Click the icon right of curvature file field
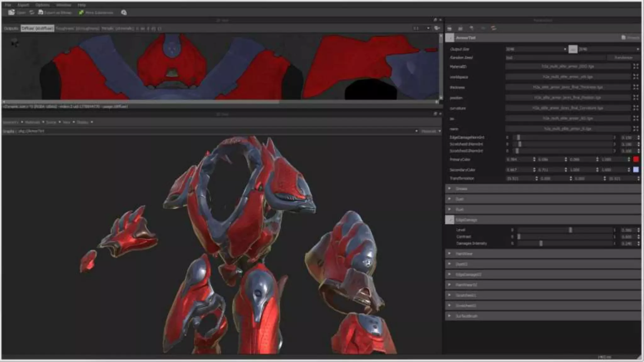The image size is (644, 362). [636, 108]
